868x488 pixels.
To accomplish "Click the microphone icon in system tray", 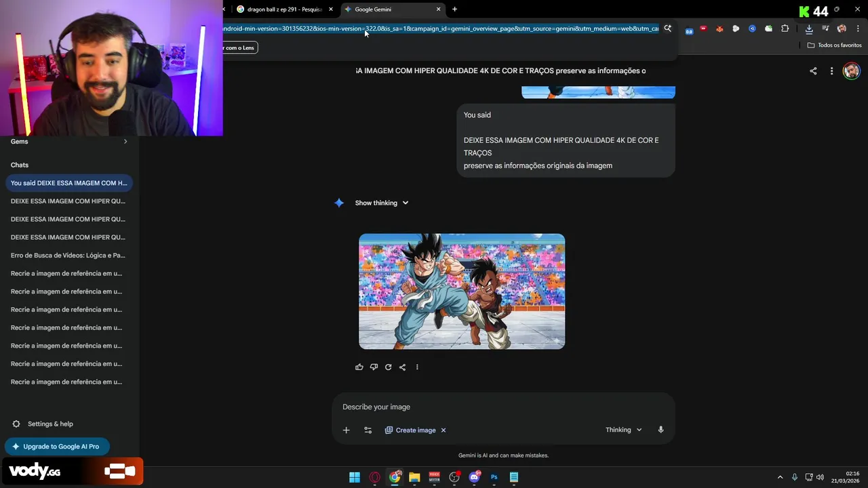I will point(794,477).
